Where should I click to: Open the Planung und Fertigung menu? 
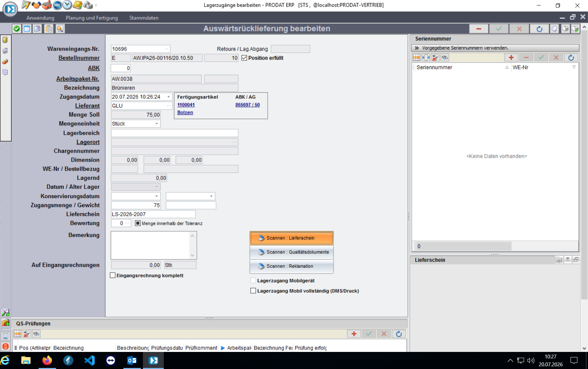pyautogui.click(x=92, y=18)
